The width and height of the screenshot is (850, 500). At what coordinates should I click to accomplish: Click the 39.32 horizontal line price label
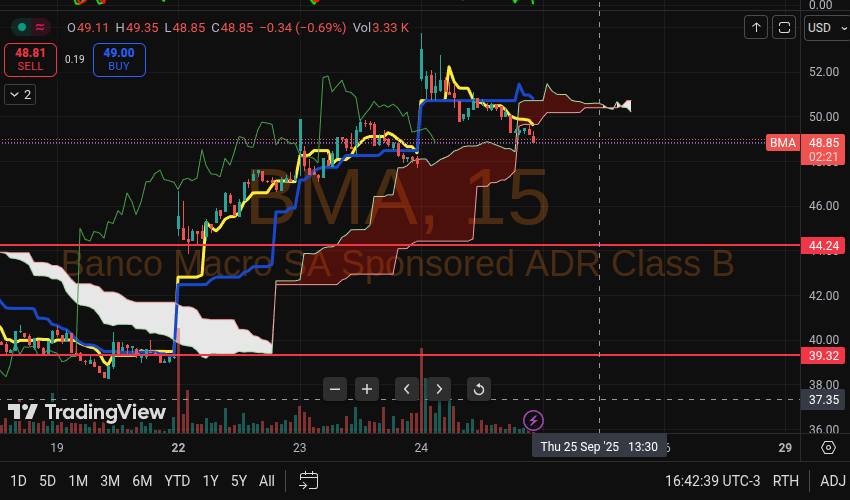coord(823,356)
